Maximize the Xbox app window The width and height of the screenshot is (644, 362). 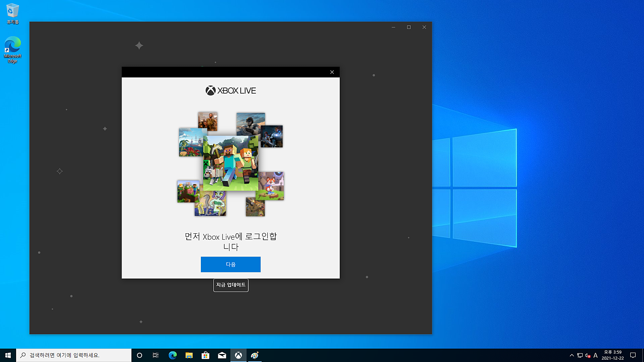click(409, 27)
